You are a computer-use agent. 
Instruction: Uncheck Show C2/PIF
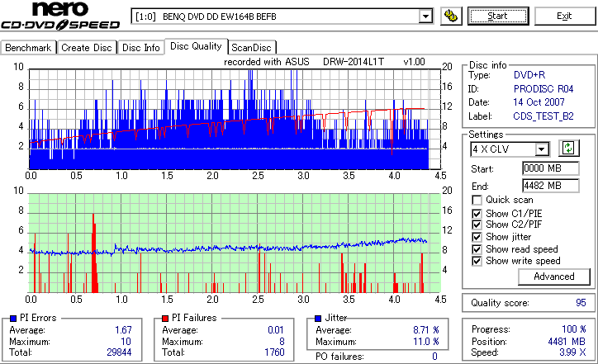click(x=477, y=225)
